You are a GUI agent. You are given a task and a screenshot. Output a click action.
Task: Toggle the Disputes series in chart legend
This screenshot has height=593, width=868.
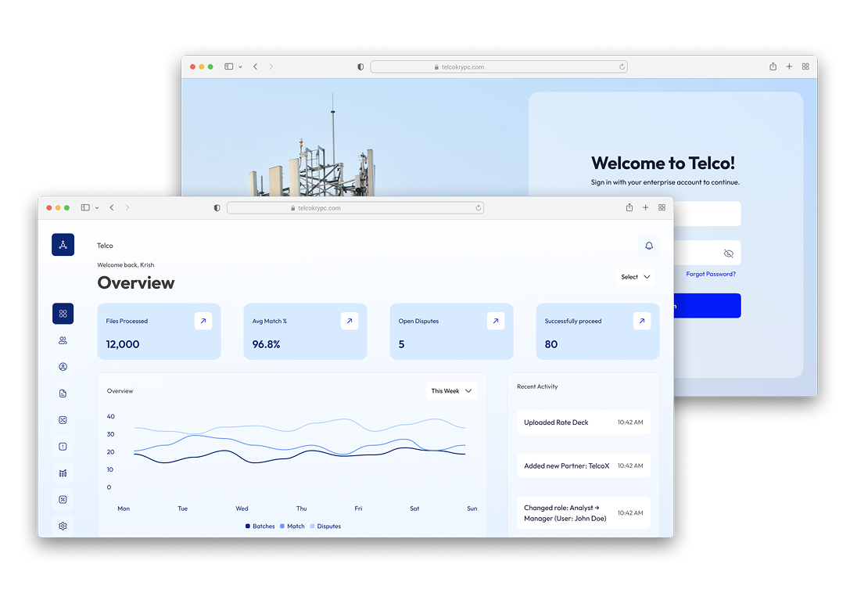325,527
